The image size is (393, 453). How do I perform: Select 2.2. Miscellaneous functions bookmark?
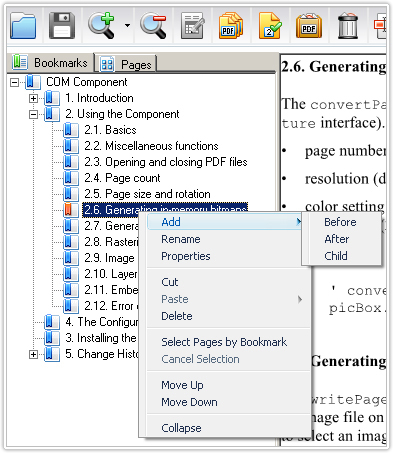[151, 146]
